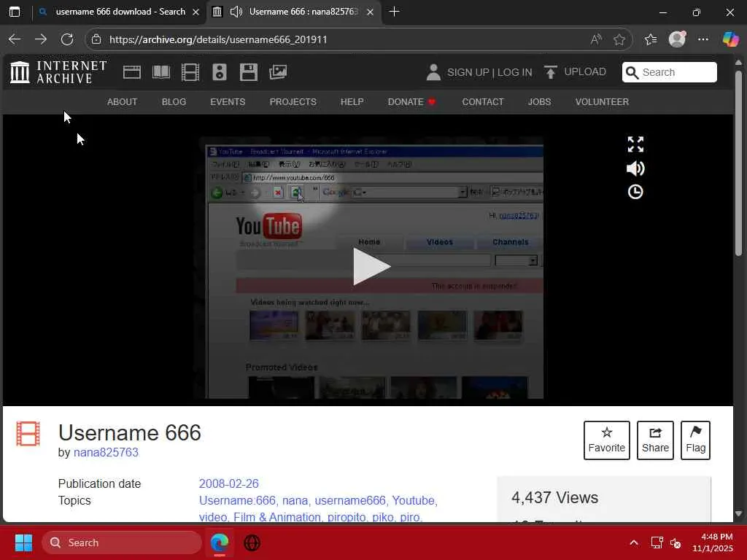This screenshot has height=560, width=747.
Task: Click UPLOAD link text
Action: point(585,72)
